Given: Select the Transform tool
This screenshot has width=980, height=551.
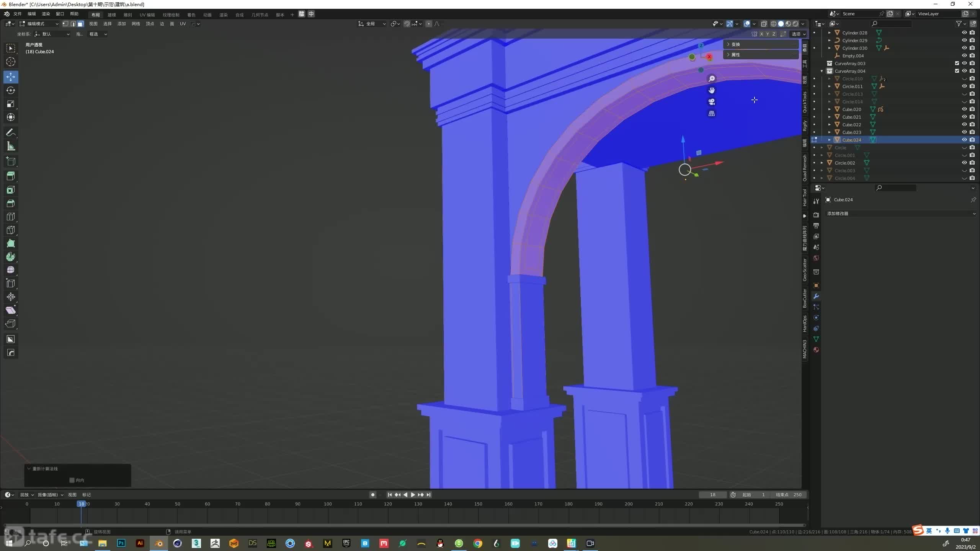Looking at the screenshot, I should (11, 117).
